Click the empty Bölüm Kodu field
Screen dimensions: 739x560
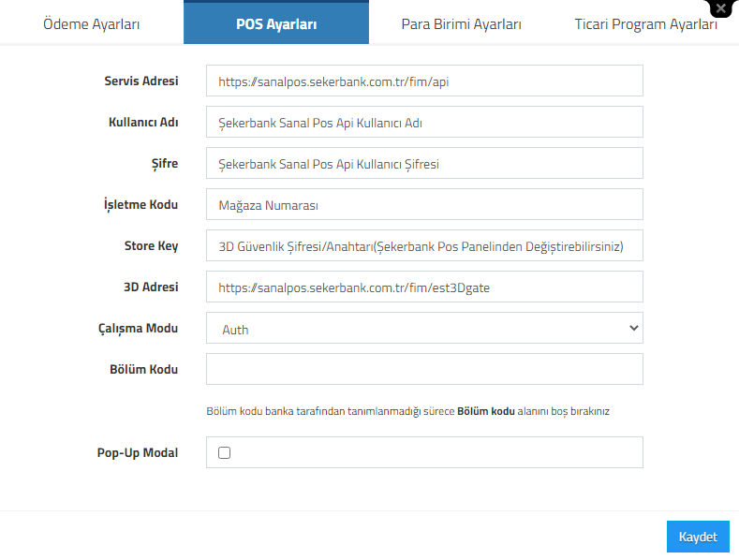pyautogui.click(x=424, y=369)
